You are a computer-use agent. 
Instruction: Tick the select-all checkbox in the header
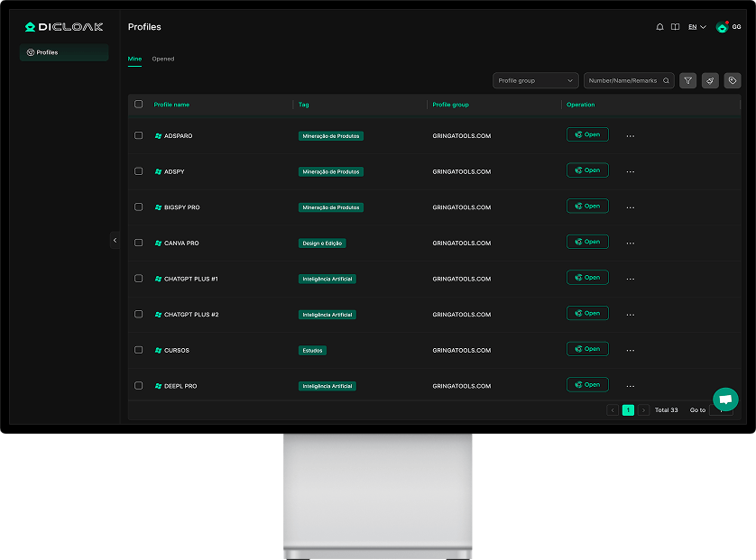tap(139, 105)
